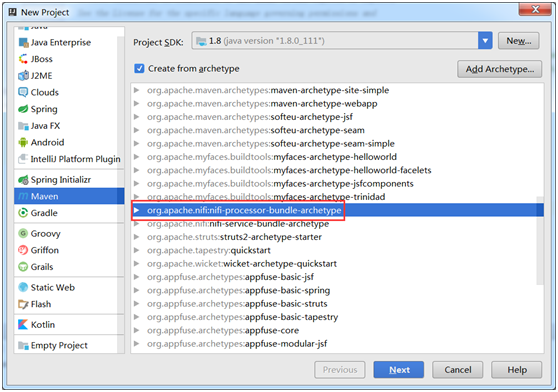Click the Next button
The image size is (558, 392).
click(x=399, y=370)
